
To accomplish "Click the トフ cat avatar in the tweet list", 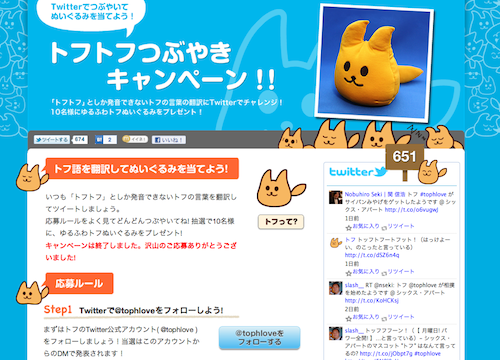I will click(x=336, y=243).
